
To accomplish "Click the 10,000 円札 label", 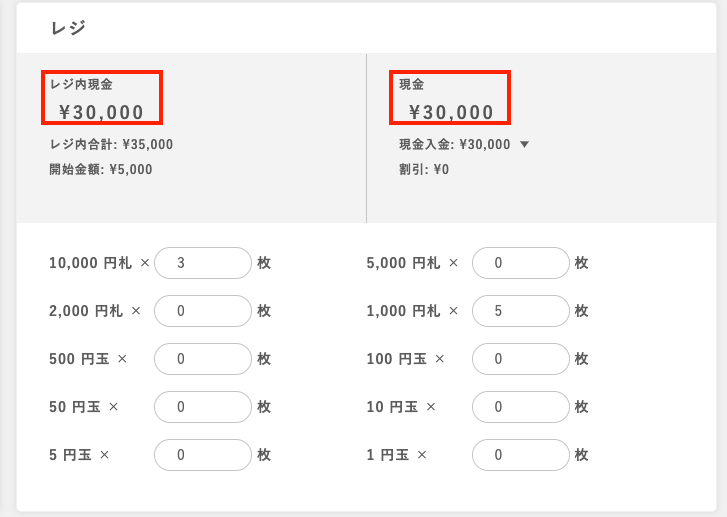I will (x=91, y=263).
